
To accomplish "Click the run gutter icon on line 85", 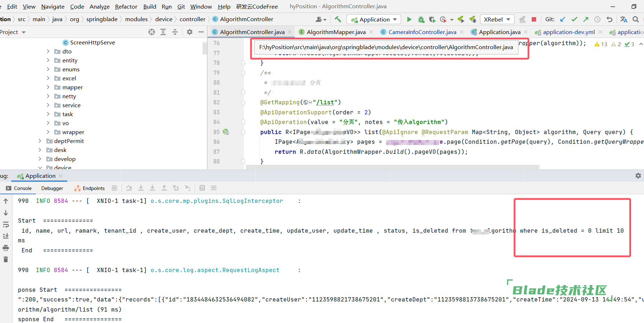I will pyautogui.click(x=226, y=132).
